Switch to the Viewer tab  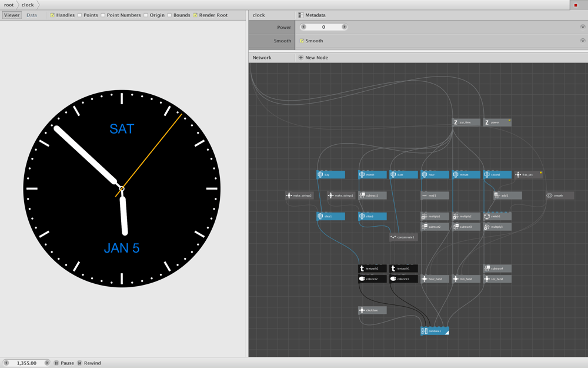(x=12, y=15)
